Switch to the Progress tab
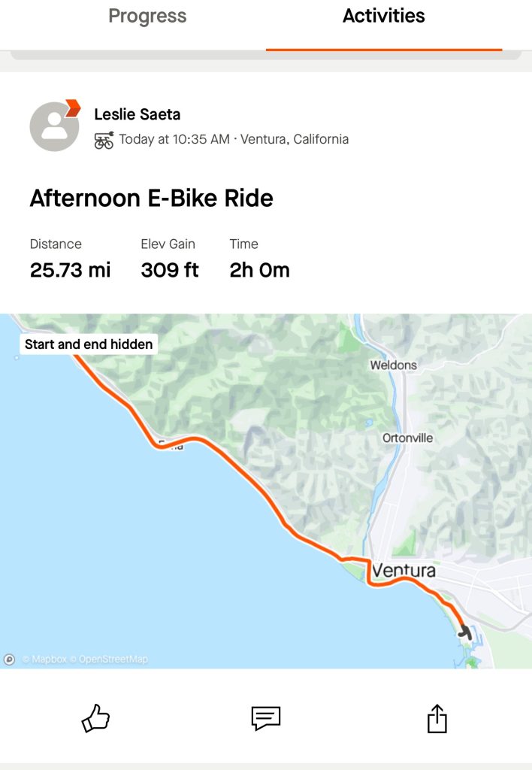Image resolution: width=532 pixels, height=770 pixels. point(147,17)
